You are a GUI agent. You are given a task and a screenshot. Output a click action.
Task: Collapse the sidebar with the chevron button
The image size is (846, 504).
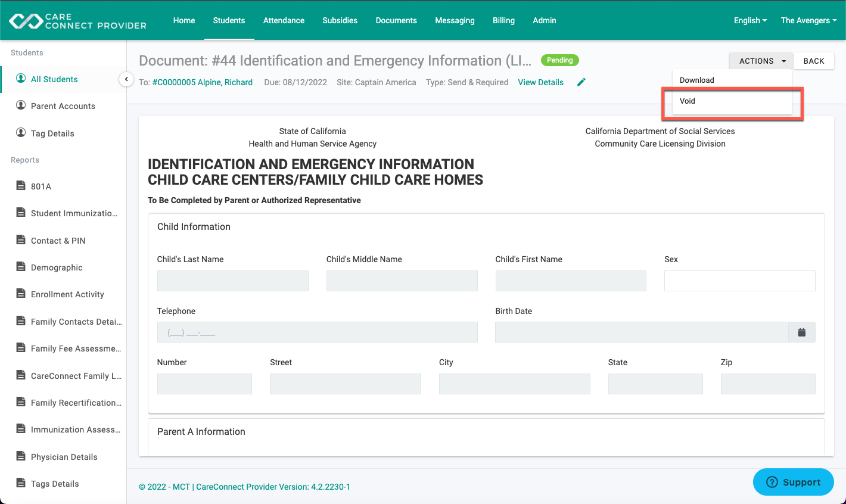coord(126,79)
